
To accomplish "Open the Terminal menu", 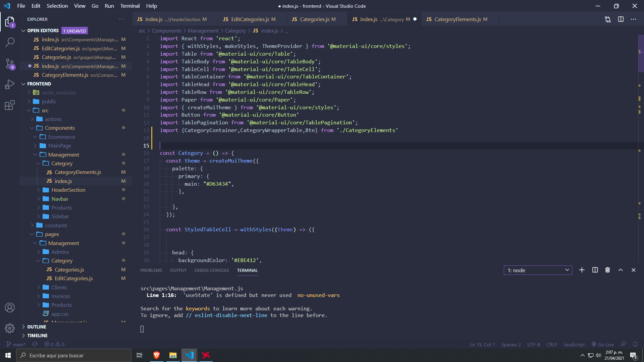I will pyautogui.click(x=129, y=6).
